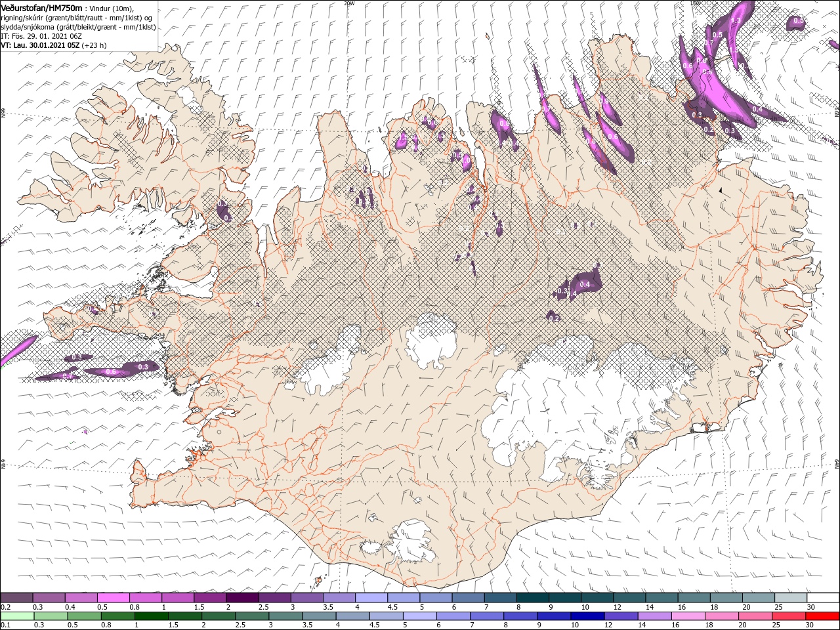Click the '0.5' value in the northeast snow band
840x630 pixels.
(717, 35)
